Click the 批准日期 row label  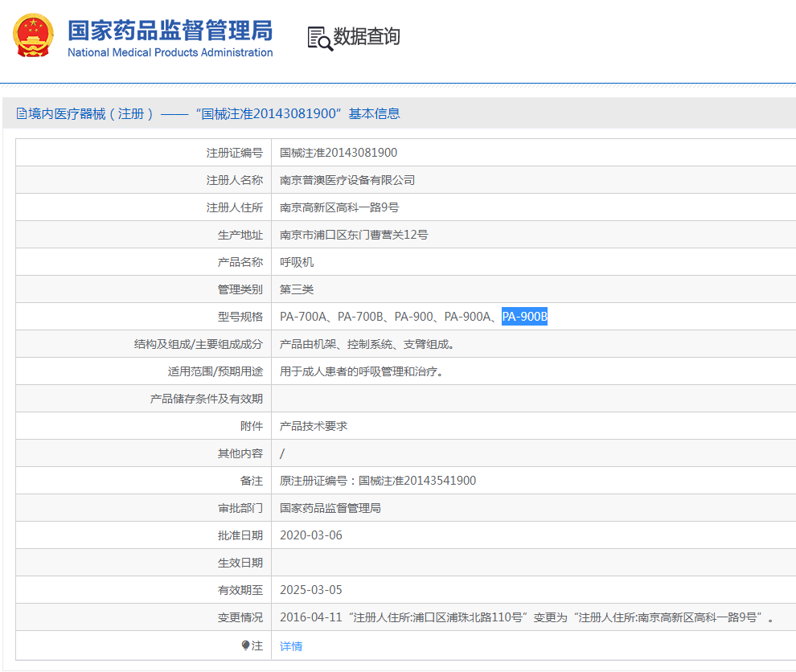pyautogui.click(x=240, y=535)
